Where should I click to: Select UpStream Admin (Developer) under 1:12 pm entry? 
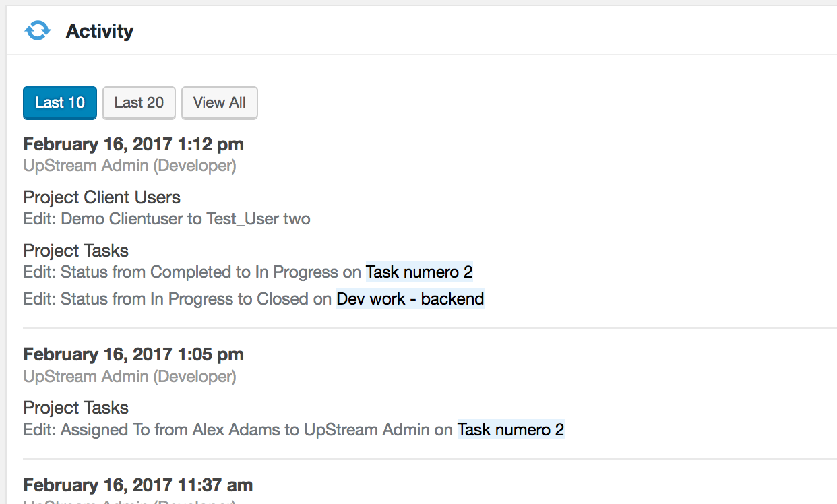(x=130, y=166)
